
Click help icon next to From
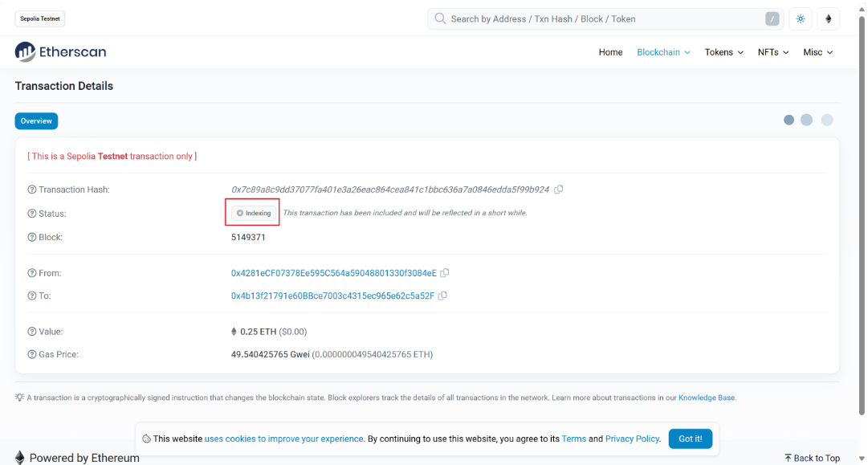click(32, 273)
